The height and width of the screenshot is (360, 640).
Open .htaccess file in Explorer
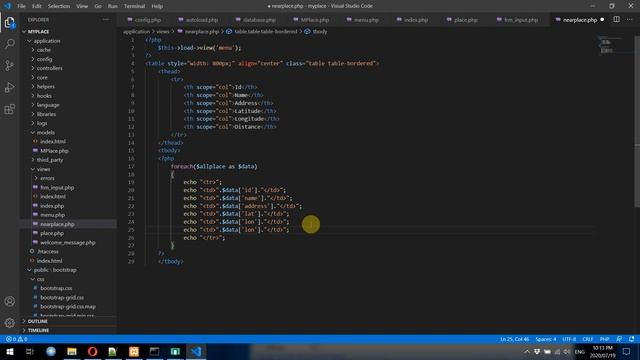(x=48, y=251)
